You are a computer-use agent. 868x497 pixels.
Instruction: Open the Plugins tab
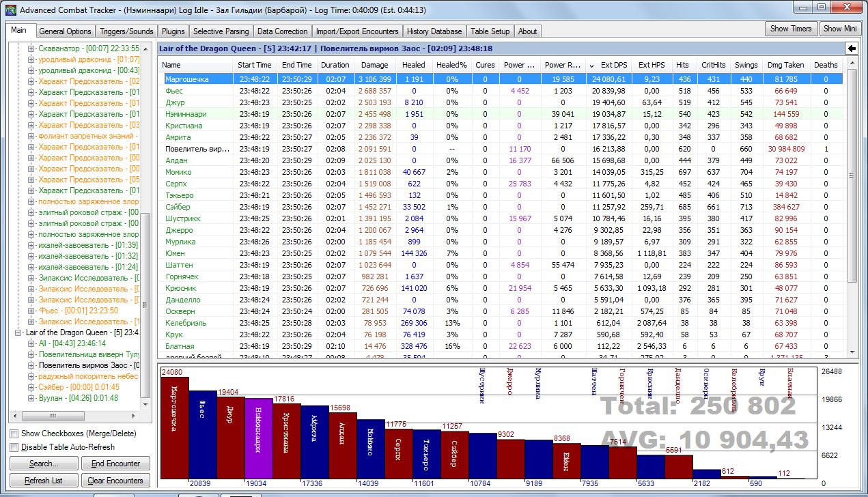pyautogui.click(x=173, y=31)
